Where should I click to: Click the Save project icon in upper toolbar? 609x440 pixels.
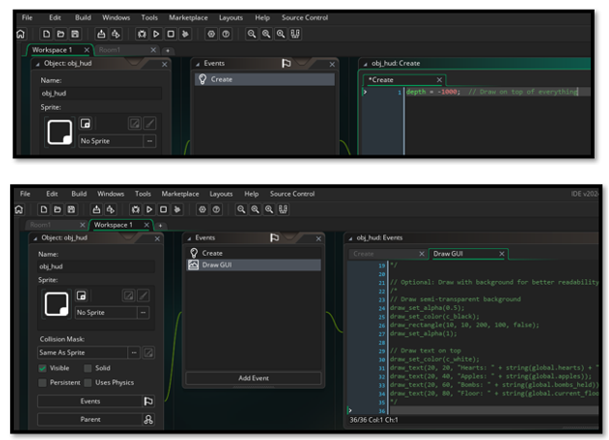click(x=74, y=33)
